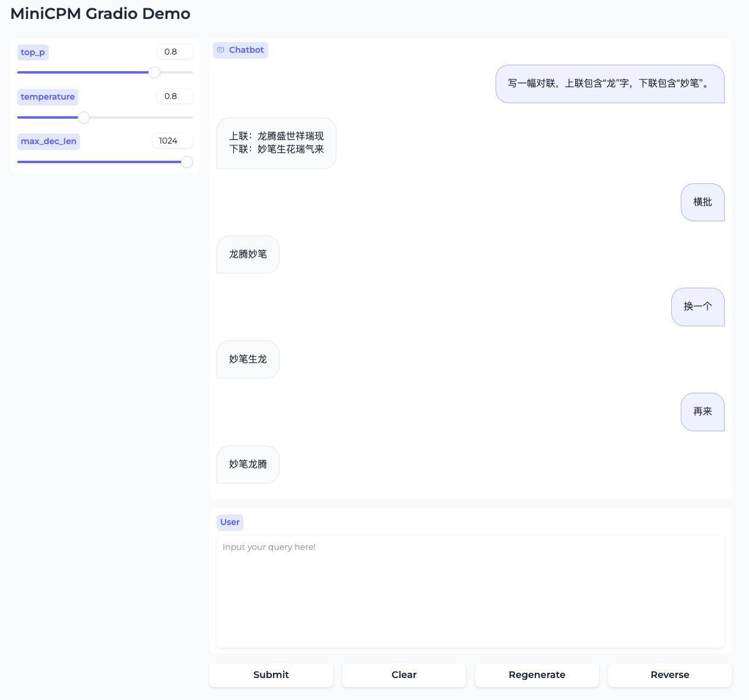Click the temperature label
Screen dimensions: 749x700
(x=48, y=97)
